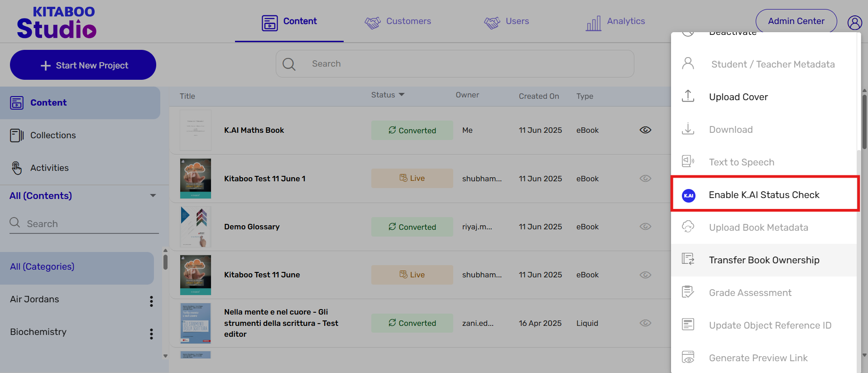Click the Update Object Reference ID icon

click(688, 325)
